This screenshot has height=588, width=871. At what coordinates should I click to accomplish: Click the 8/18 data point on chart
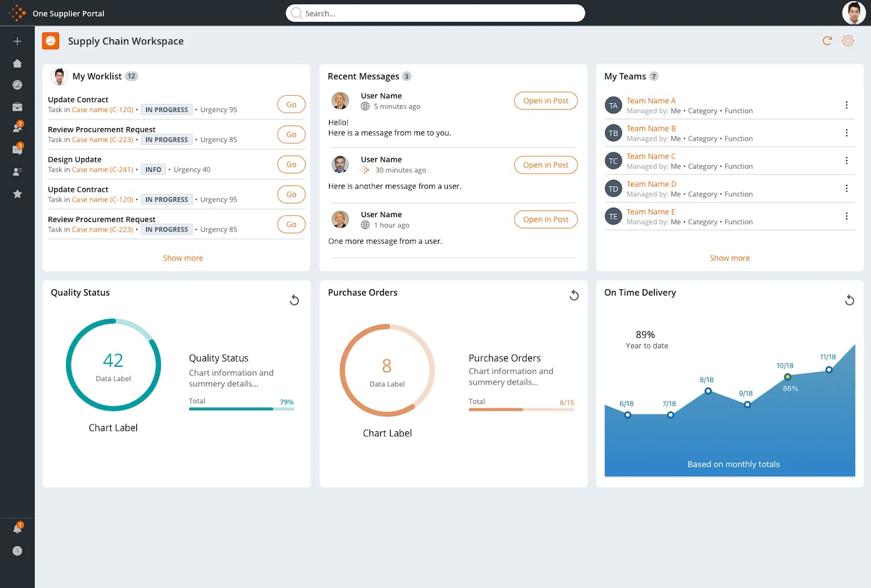click(x=708, y=391)
